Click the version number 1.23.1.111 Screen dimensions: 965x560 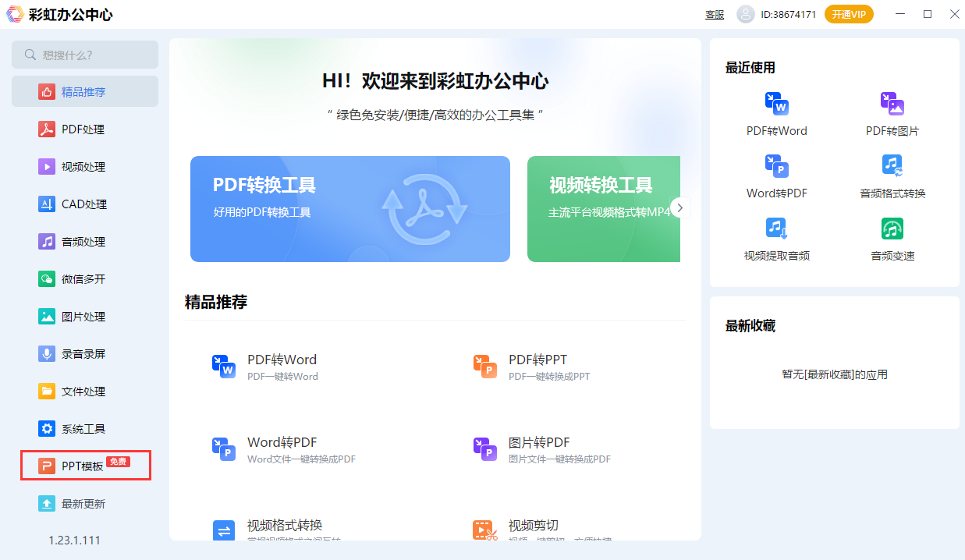(74, 541)
